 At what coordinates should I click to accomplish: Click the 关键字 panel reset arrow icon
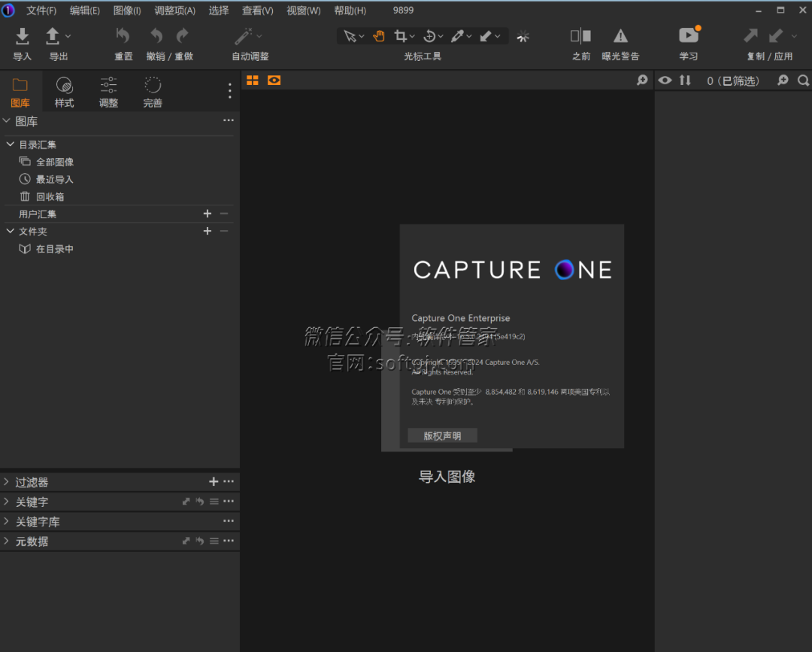coord(200,502)
